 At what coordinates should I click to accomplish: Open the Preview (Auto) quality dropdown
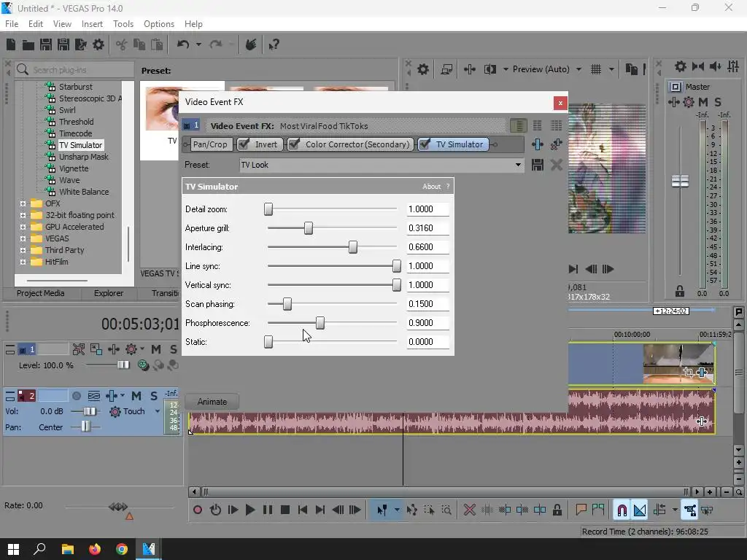(x=578, y=69)
